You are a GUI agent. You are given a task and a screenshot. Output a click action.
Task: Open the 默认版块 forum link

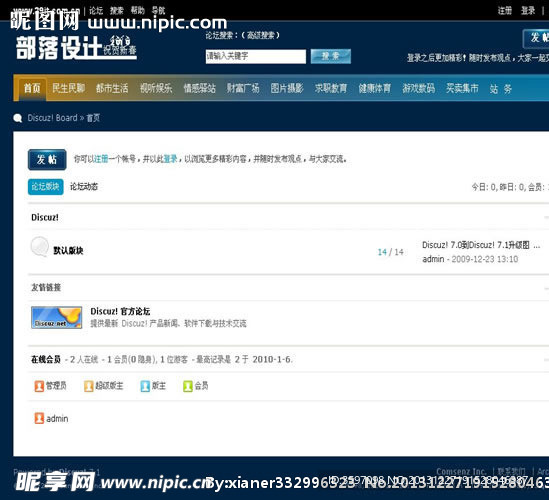click(68, 250)
